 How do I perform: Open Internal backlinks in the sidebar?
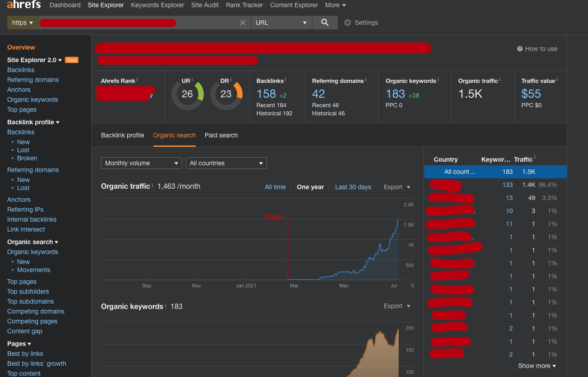point(32,219)
